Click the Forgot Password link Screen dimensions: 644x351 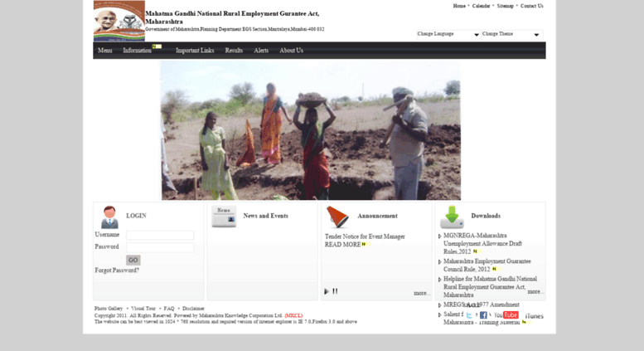117,271
